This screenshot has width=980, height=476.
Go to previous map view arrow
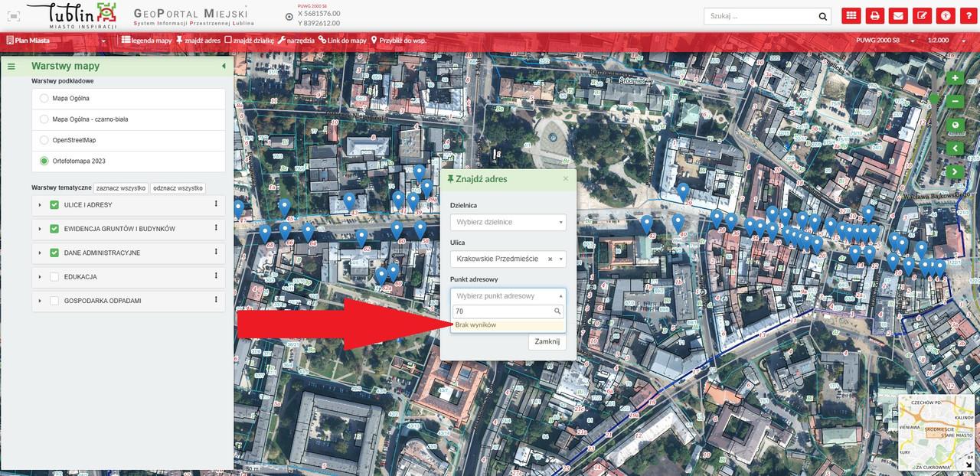tap(955, 148)
